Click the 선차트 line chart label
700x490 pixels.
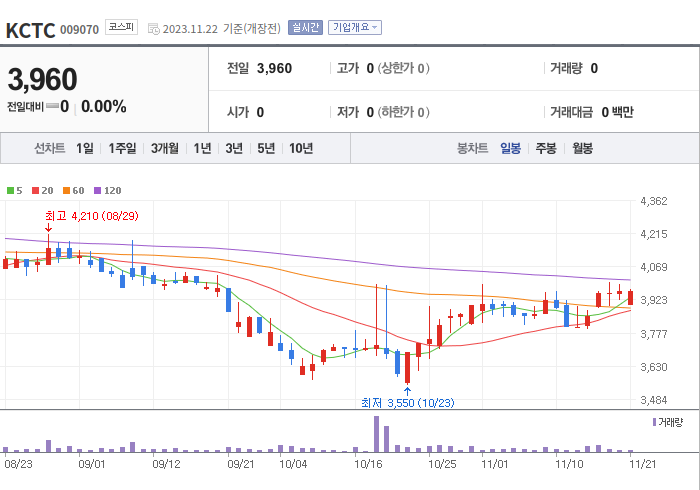(x=50, y=148)
